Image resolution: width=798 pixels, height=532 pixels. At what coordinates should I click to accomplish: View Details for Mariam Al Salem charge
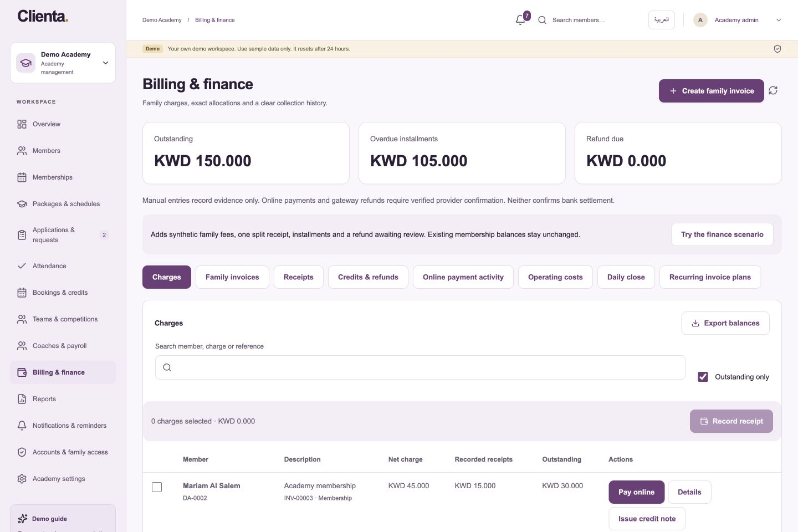(x=689, y=492)
